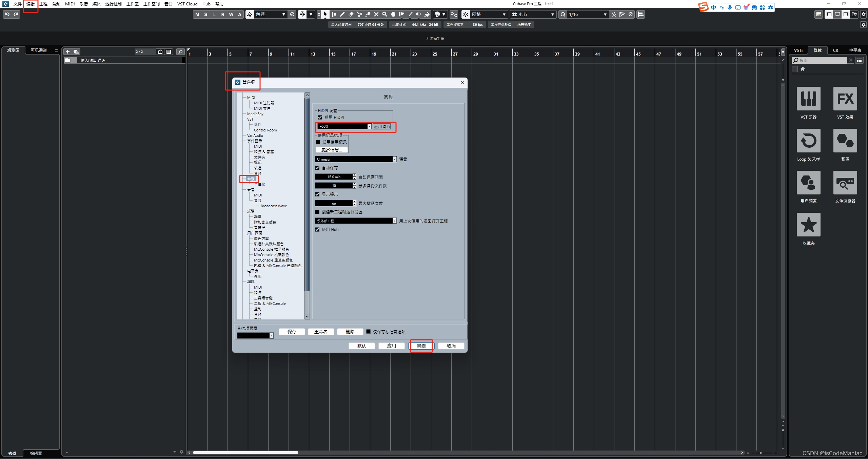Open the Favorites star tile
Image resolution: width=868 pixels, height=459 pixels.
pyautogui.click(x=808, y=225)
